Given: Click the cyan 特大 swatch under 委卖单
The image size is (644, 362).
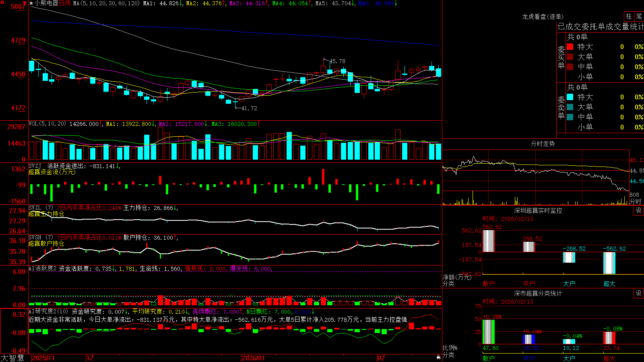Looking at the screenshot, I should pyautogui.click(x=570, y=97).
